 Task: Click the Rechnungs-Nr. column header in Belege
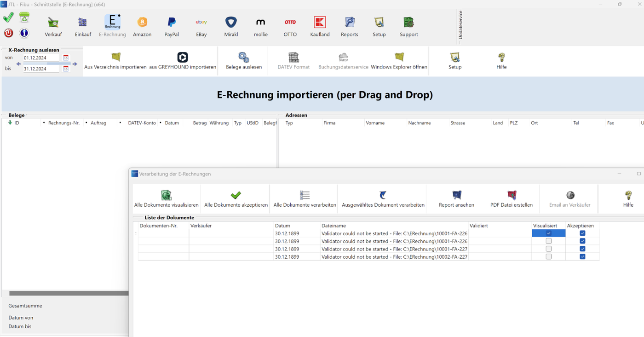coord(64,123)
